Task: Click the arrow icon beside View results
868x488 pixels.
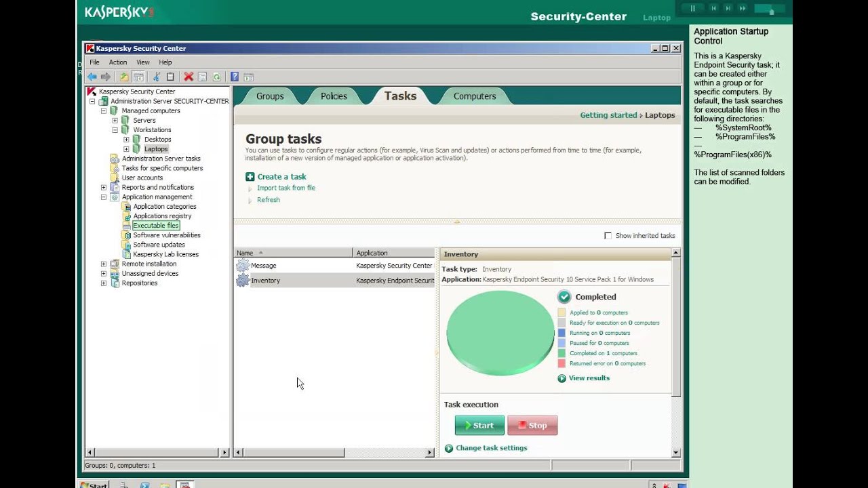Action: point(561,378)
